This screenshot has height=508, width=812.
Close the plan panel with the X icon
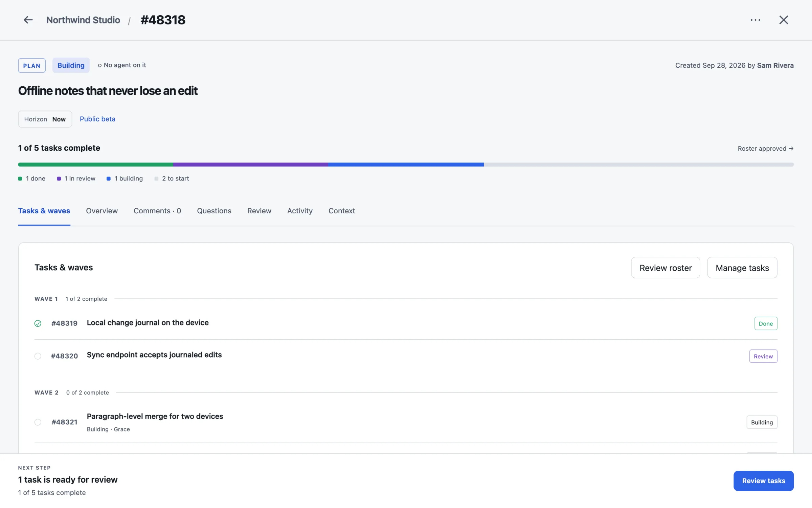pos(784,20)
